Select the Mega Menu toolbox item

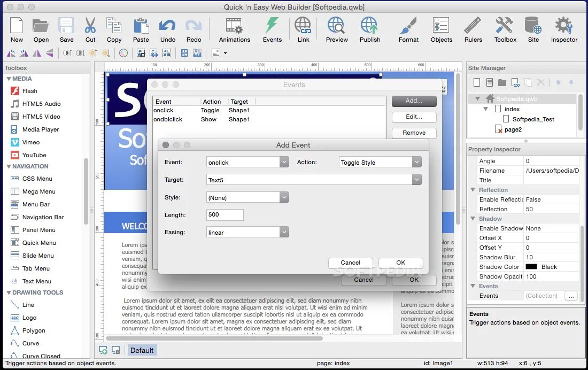(x=38, y=191)
